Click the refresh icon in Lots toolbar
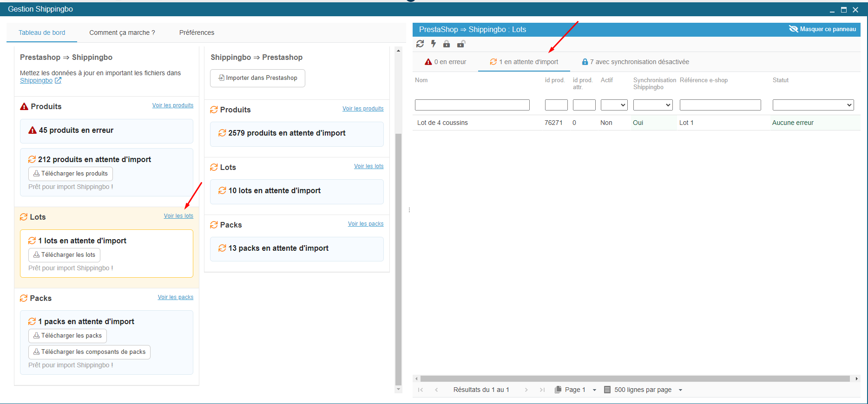868x404 pixels. pyautogui.click(x=420, y=44)
